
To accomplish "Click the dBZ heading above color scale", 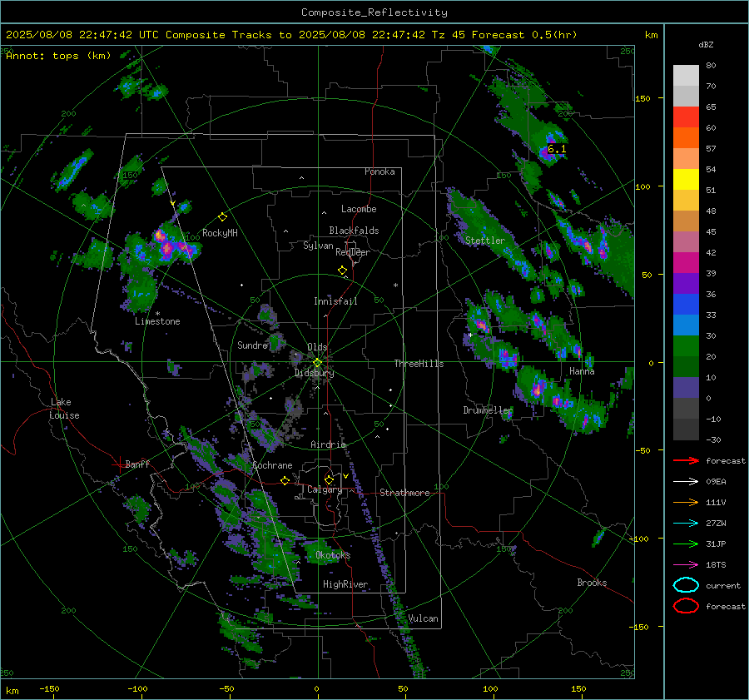I will coord(706,44).
